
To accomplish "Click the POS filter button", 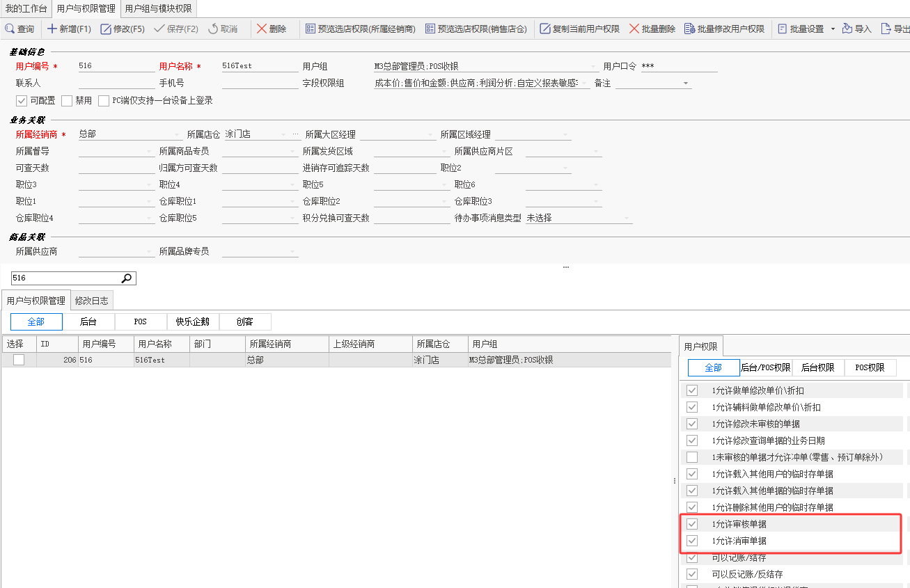I will [x=141, y=321].
